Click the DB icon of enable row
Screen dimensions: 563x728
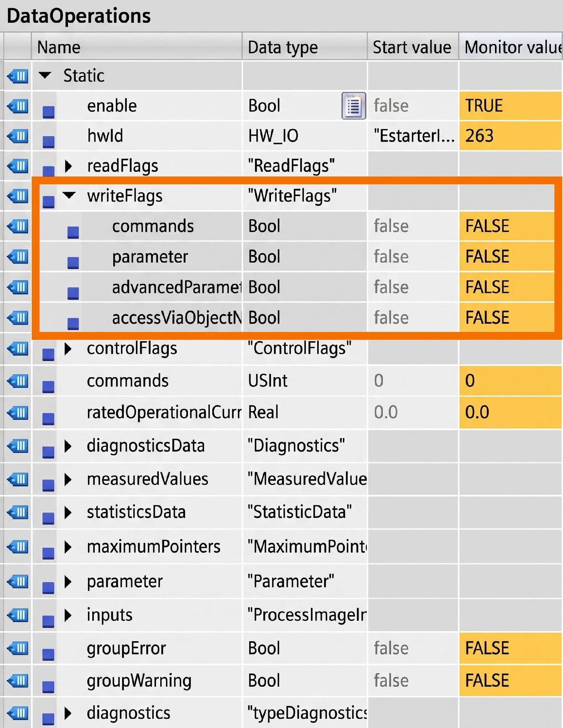(x=18, y=106)
